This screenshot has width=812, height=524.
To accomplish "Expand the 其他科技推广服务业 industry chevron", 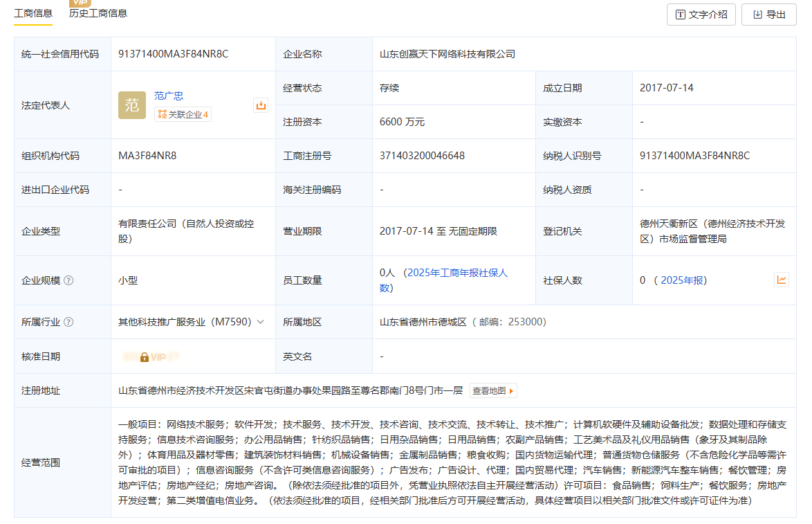I will tap(261, 322).
